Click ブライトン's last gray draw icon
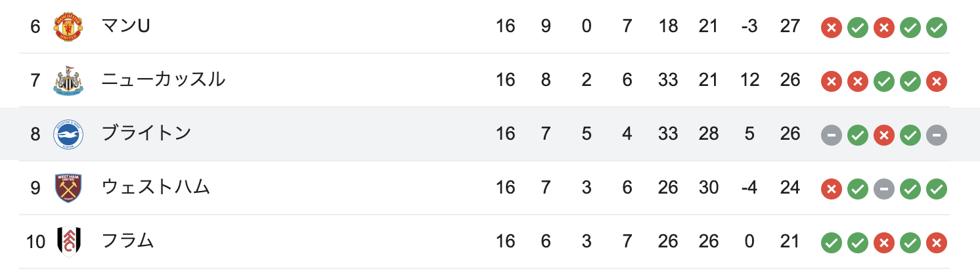Viewport: 980px width, 273px height. tap(937, 135)
